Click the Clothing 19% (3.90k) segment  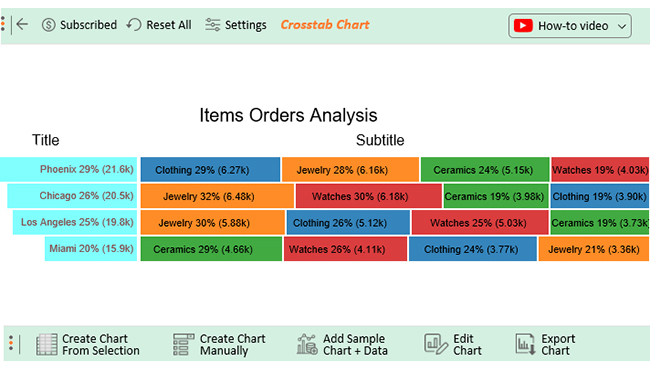pos(599,196)
